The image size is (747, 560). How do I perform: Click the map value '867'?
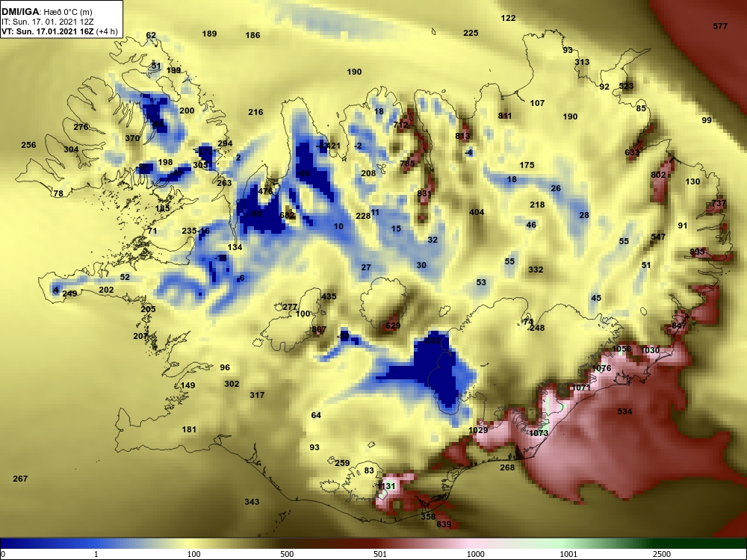[x=319, y=329]
